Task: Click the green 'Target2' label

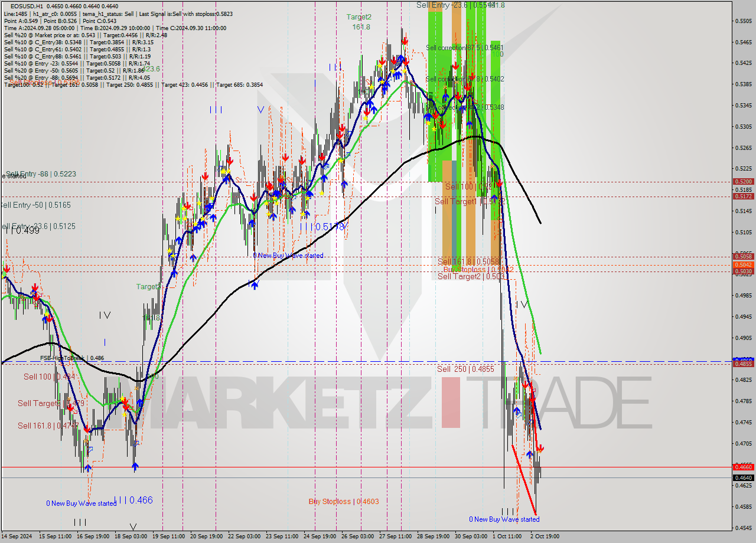Action: click(x=359, y=17)
